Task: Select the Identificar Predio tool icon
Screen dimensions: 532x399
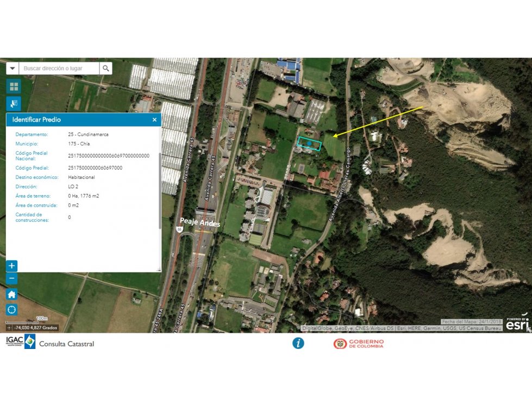Action: (x=14, y=103)
